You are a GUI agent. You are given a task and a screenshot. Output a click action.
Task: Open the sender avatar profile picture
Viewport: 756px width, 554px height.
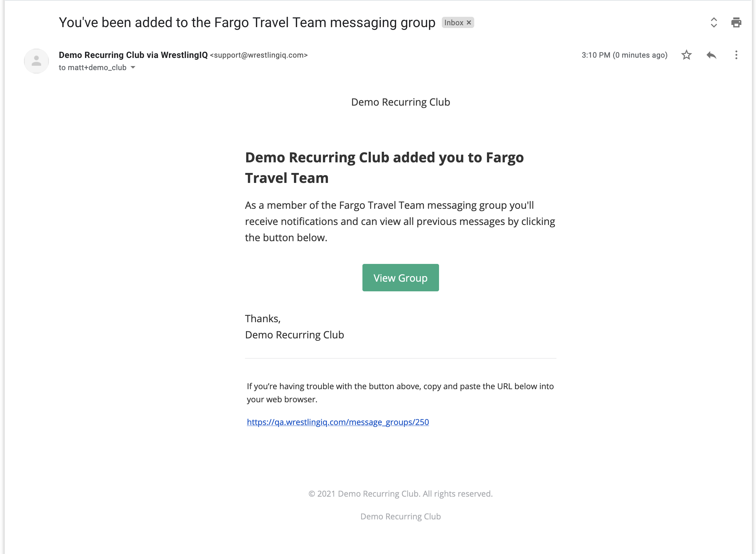click(x=36, y=61)
